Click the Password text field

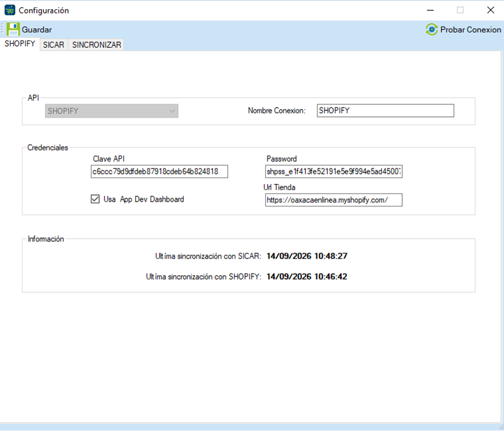(x=334, y=172)
